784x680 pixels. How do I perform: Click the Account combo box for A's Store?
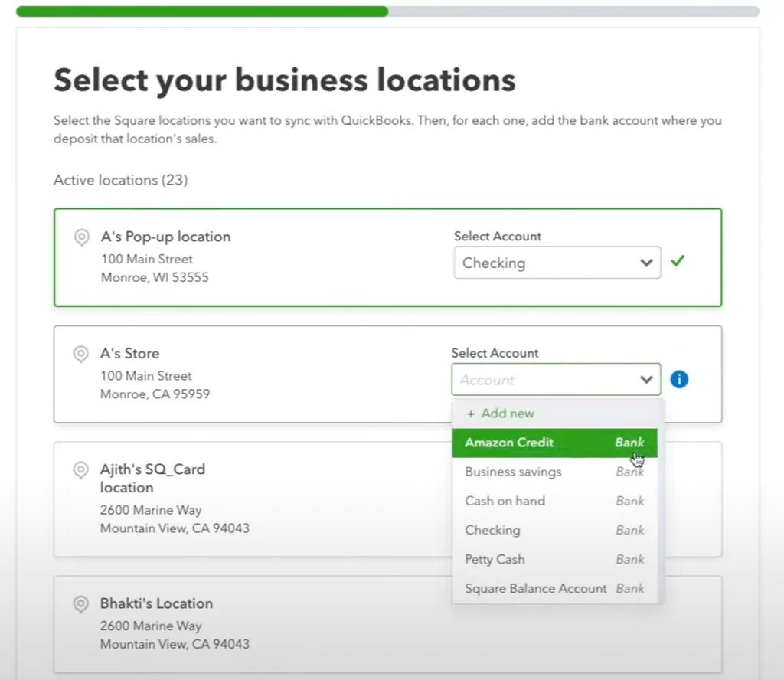click(556, 380)
